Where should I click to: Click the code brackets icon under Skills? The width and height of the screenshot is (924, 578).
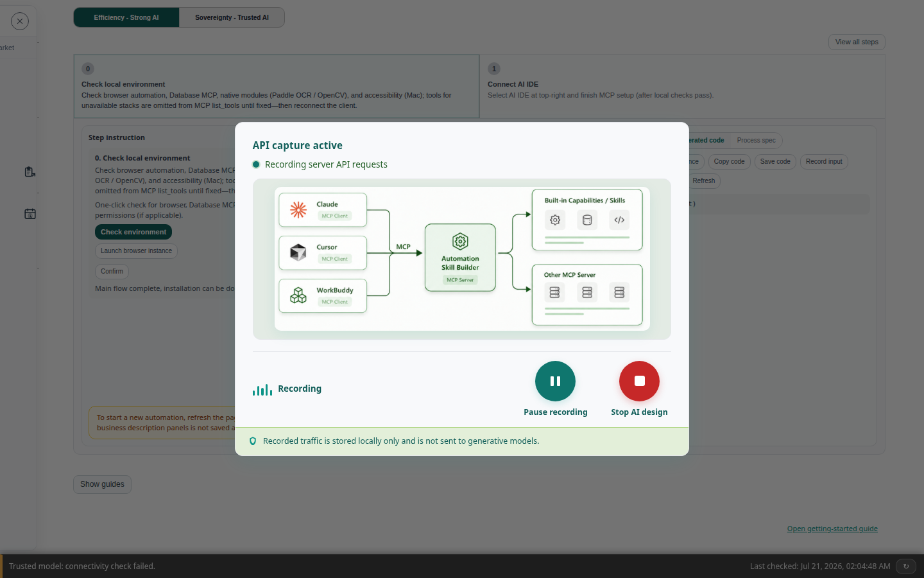619,220
